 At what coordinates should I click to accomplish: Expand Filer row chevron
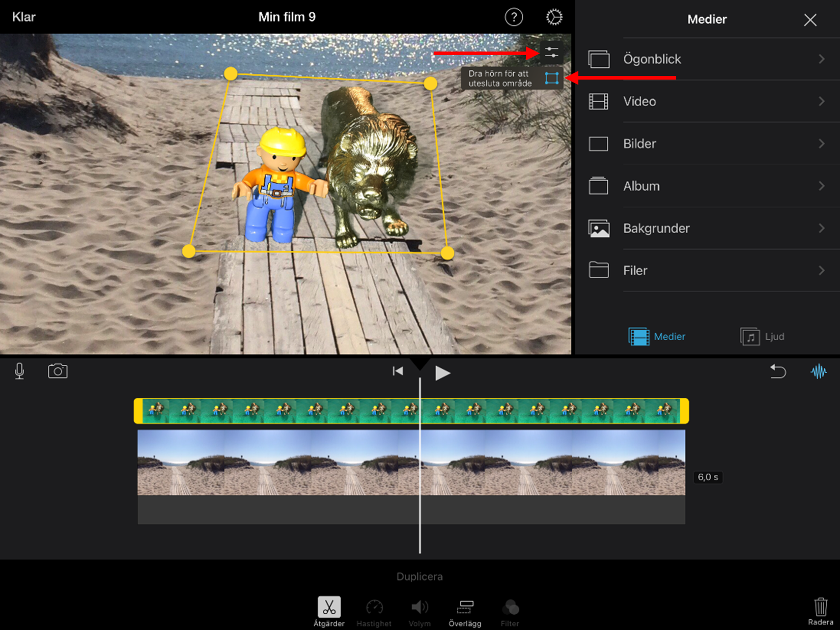coord(822,271)
